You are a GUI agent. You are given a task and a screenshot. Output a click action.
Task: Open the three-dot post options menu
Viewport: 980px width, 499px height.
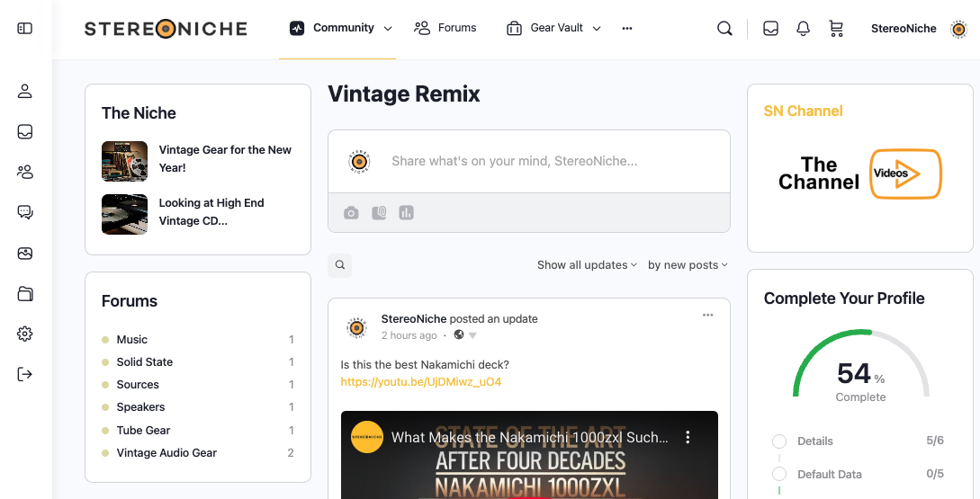[x=707, y=315]
